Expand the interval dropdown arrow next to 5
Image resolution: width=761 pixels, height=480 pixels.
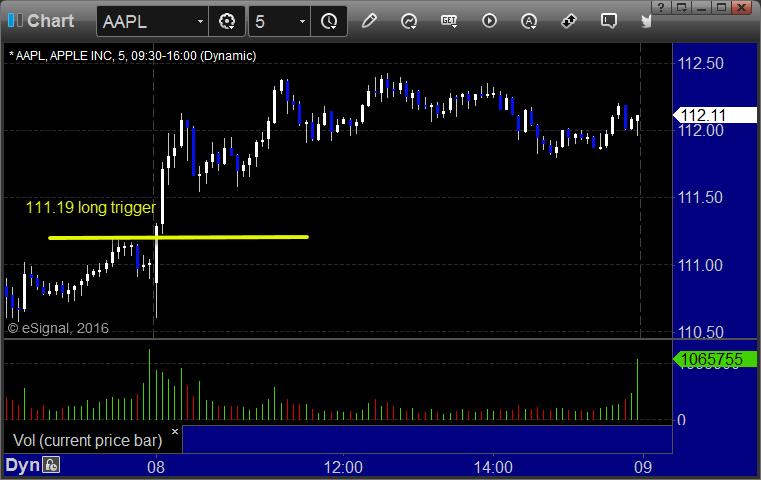tap(302, 21)
